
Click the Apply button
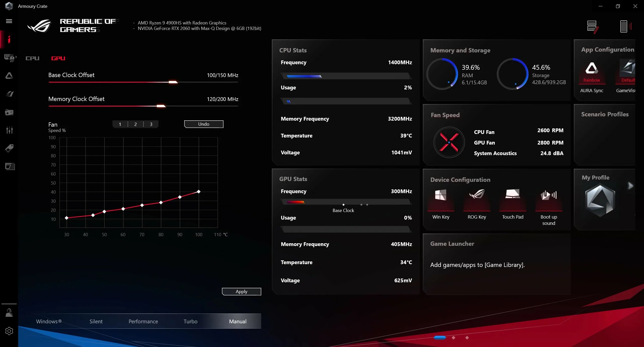(241, 292)
